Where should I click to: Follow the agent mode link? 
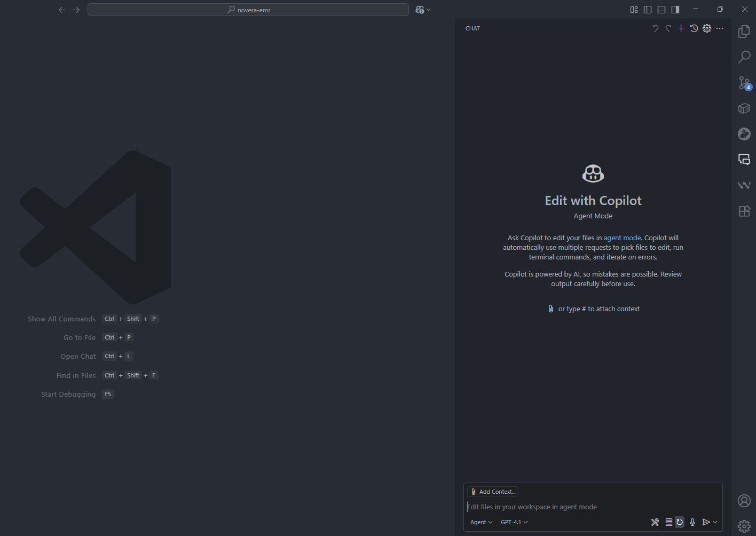[x=622, y=238]
